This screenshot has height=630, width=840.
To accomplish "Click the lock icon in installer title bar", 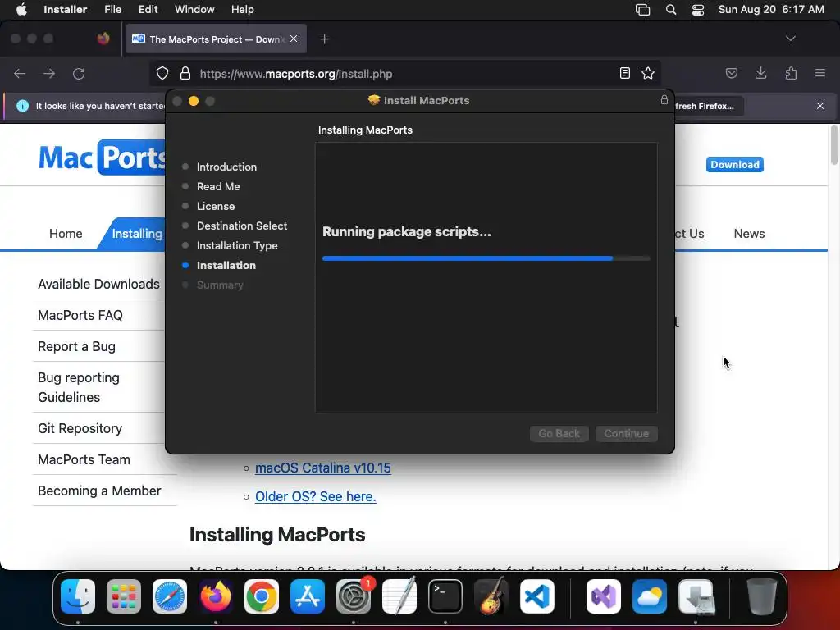I will [x=664, y=100].
